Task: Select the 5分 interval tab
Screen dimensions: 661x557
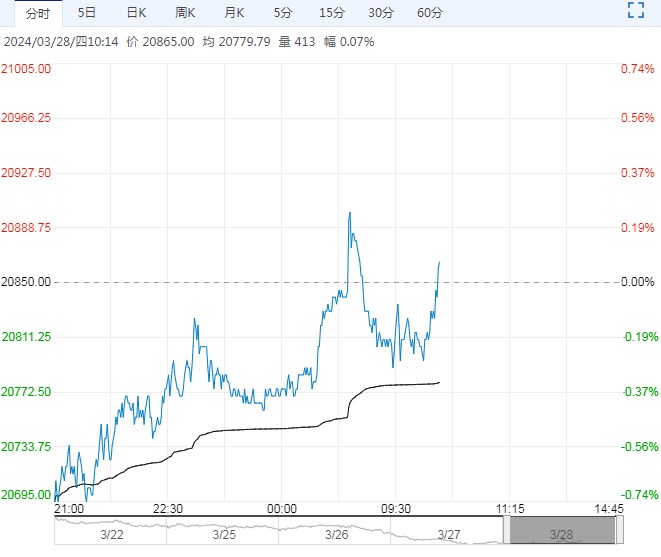Action: pos(283,13)
